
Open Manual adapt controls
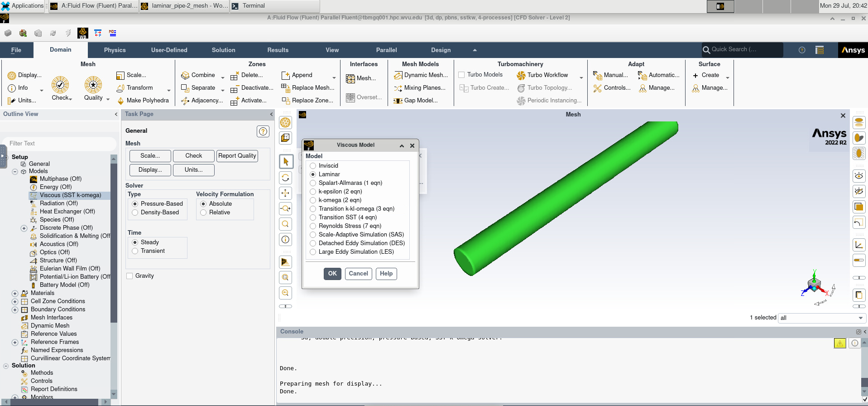coord(610,75)
